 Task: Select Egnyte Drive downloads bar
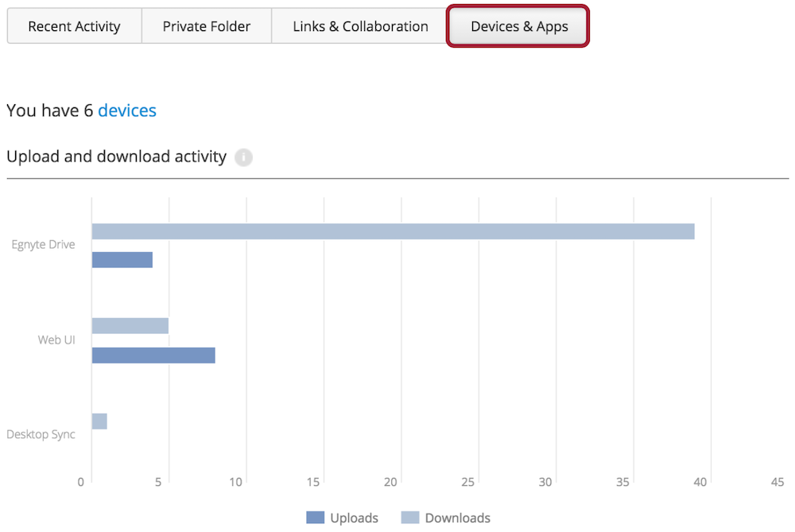(393, 231)
